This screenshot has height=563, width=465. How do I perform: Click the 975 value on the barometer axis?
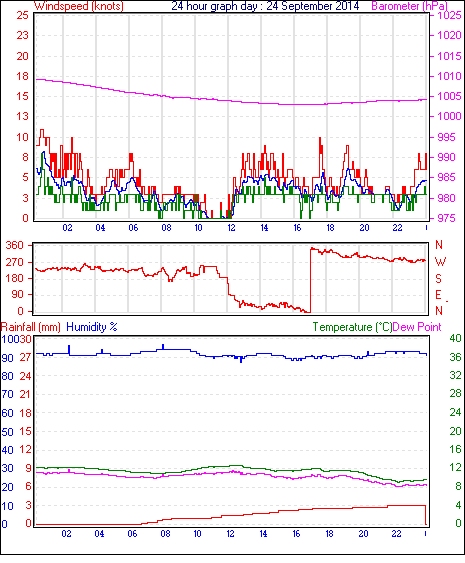tap(447, 218)
